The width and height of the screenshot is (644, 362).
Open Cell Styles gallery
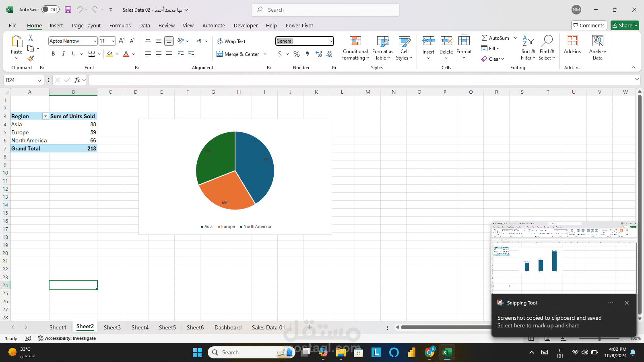tap(405, 48)
